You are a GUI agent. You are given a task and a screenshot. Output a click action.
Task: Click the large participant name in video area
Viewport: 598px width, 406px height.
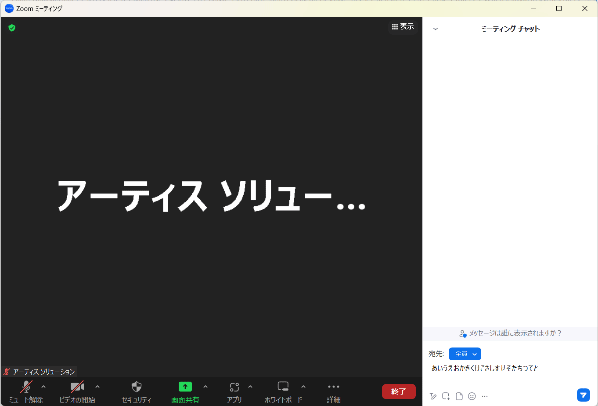tap(211, 196)
